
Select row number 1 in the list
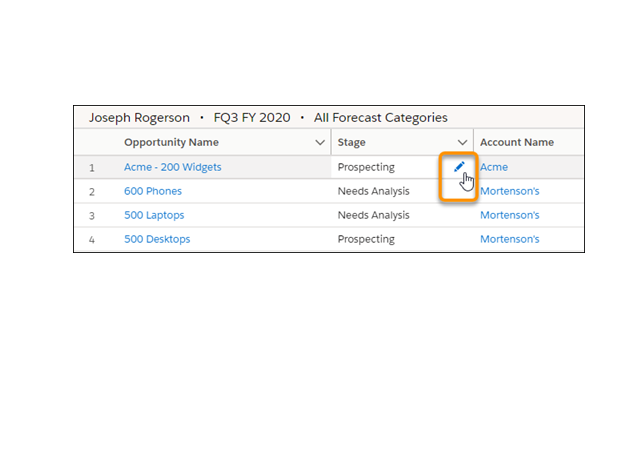coord(91,168)
